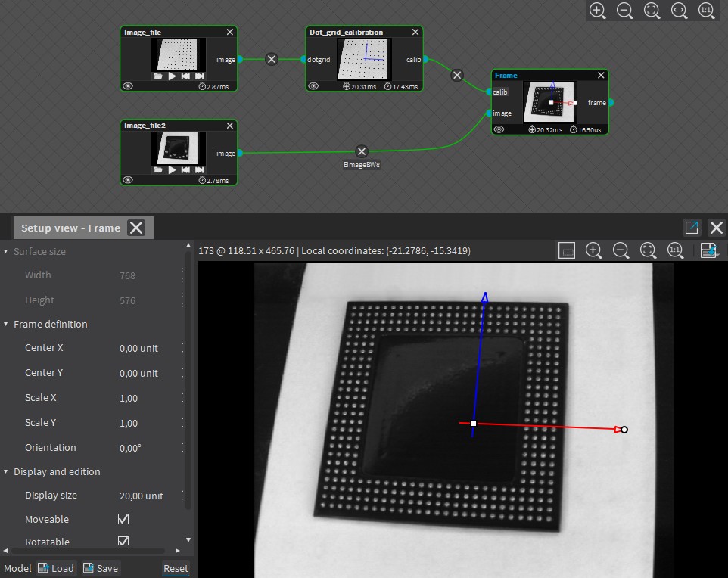728x578 pixels.
Task: Fit setup view image to window
Action: tap(648, 250)
